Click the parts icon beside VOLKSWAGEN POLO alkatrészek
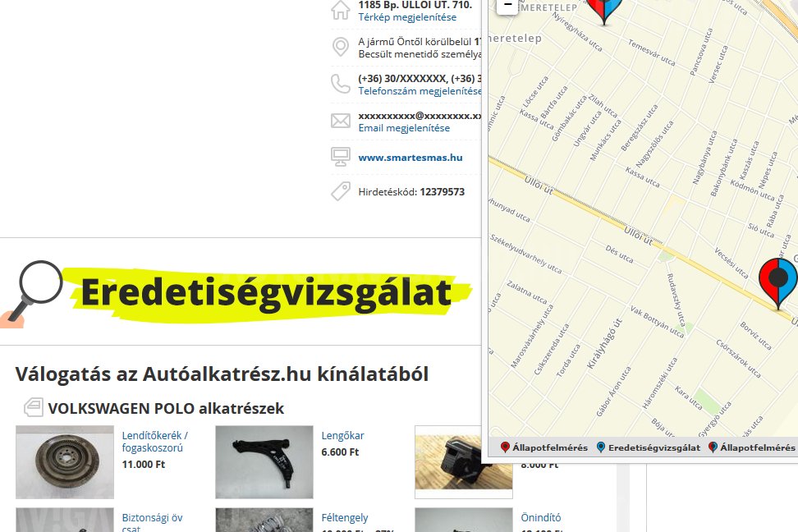798x532 pixels. click(33, 408)
